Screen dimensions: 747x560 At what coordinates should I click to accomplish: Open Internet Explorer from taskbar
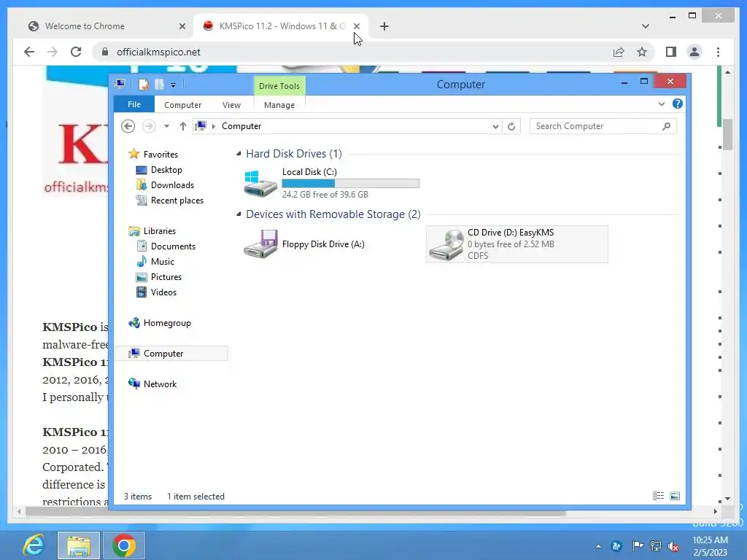pos(34,545)
